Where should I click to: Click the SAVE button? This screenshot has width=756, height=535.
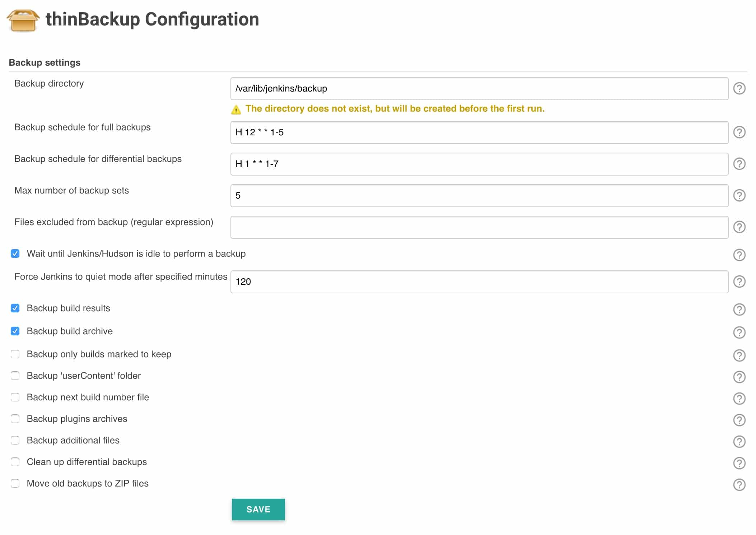point(258,509)
